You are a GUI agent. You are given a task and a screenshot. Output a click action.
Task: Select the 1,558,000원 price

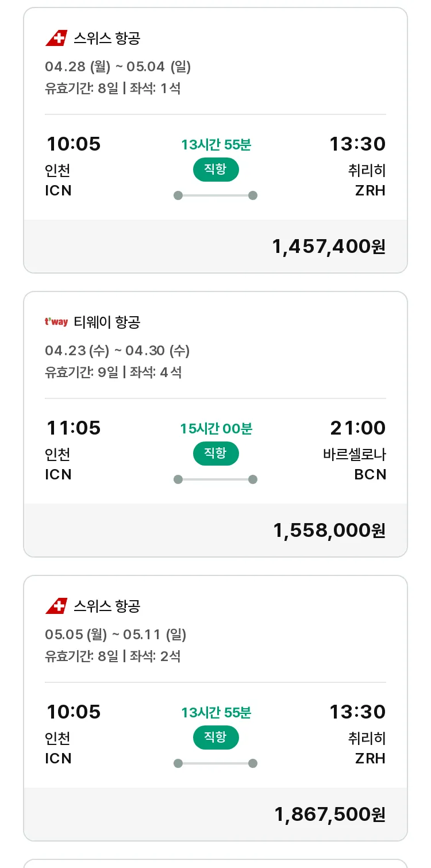click(x=329, y=531)
